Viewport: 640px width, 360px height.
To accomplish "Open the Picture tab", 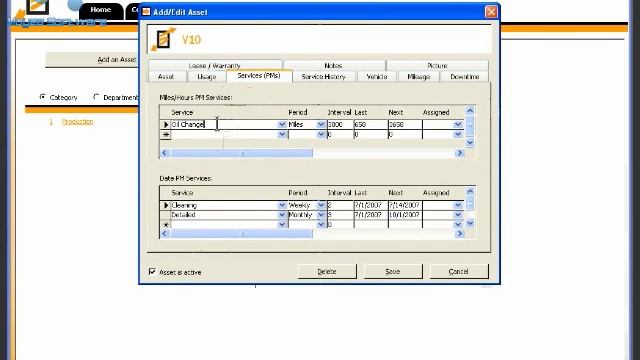I will (437, 65).
